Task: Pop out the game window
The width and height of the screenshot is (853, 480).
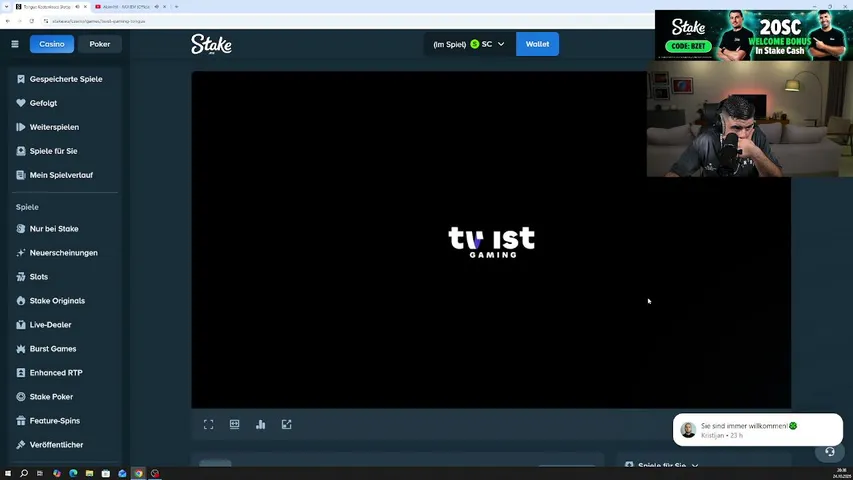Action: click(287, 424)
